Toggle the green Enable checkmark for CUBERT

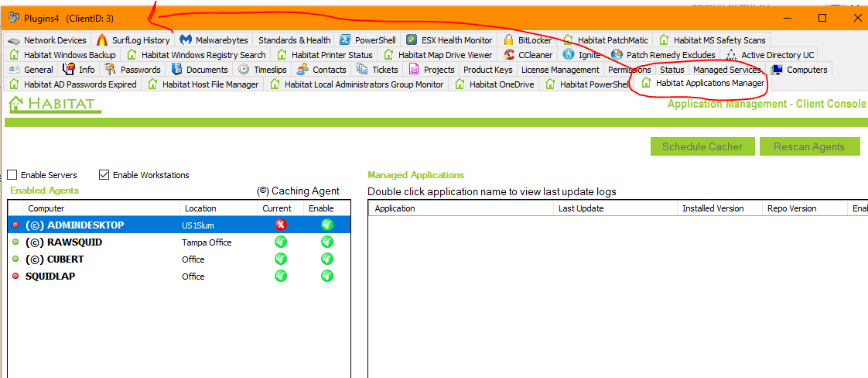326,259
